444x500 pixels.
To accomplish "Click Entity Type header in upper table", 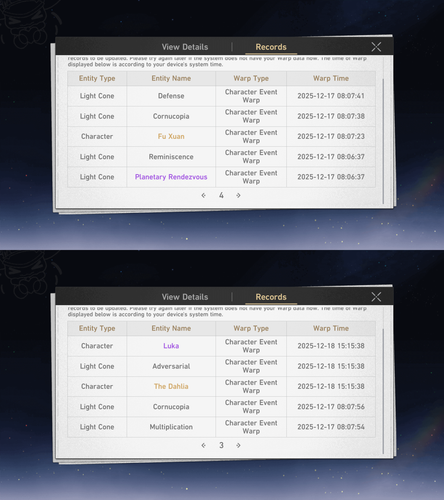I will 97,78.
